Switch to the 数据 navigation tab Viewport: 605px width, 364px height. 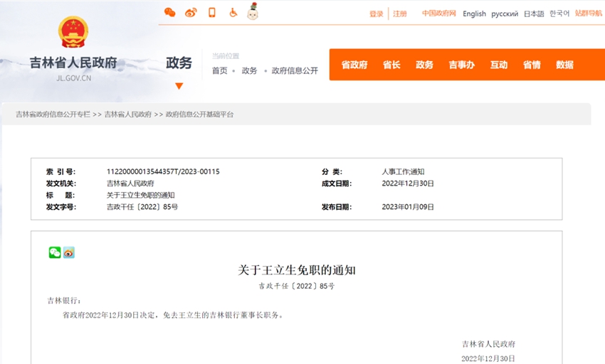564,65
